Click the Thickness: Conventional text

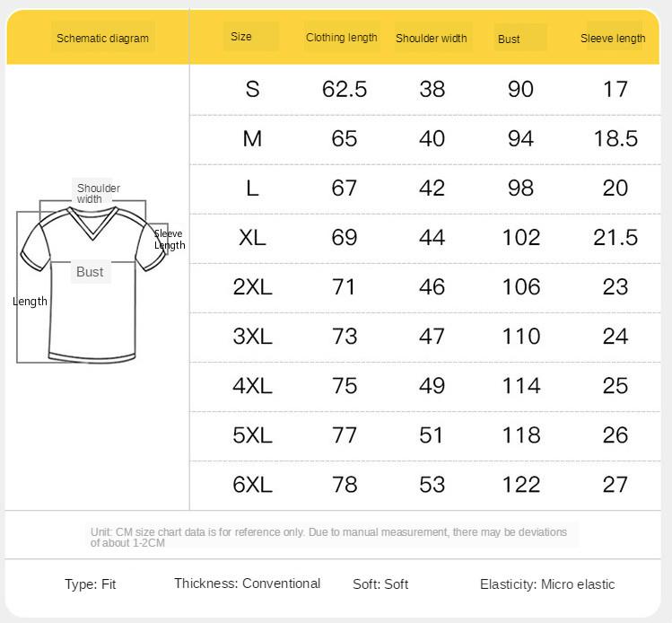click(247, 584)
